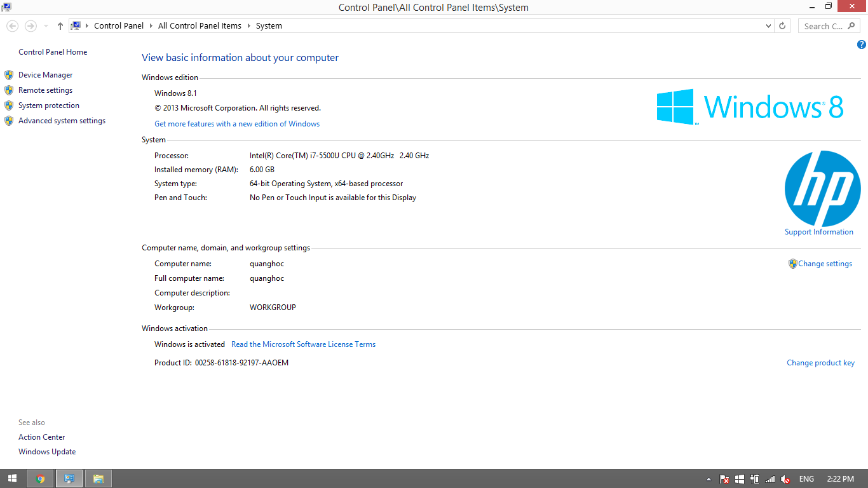Go to Control Panel Home
Image resolution: width=868 pixels, height=488 pixels.
click(53, 52)
